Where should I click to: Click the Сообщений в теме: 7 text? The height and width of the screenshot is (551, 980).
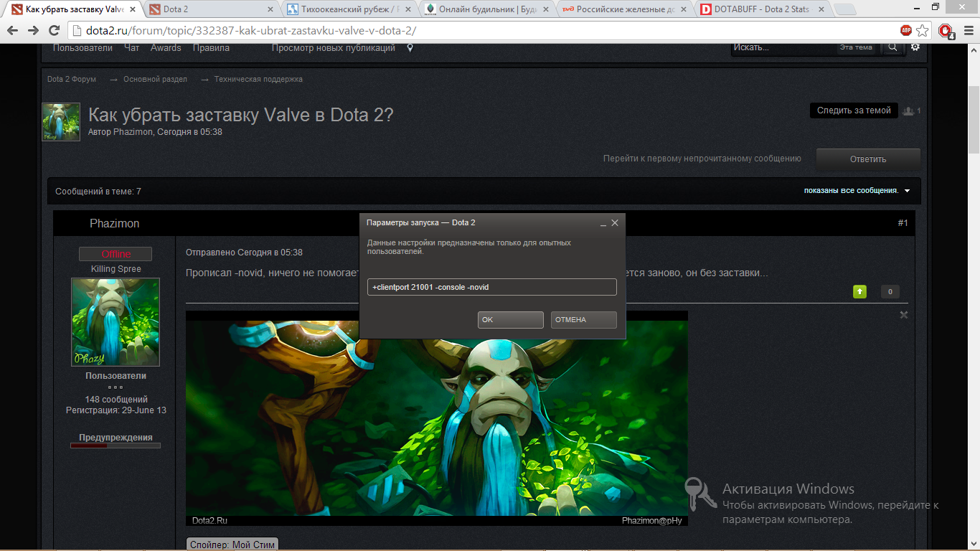tap(98, 192)
